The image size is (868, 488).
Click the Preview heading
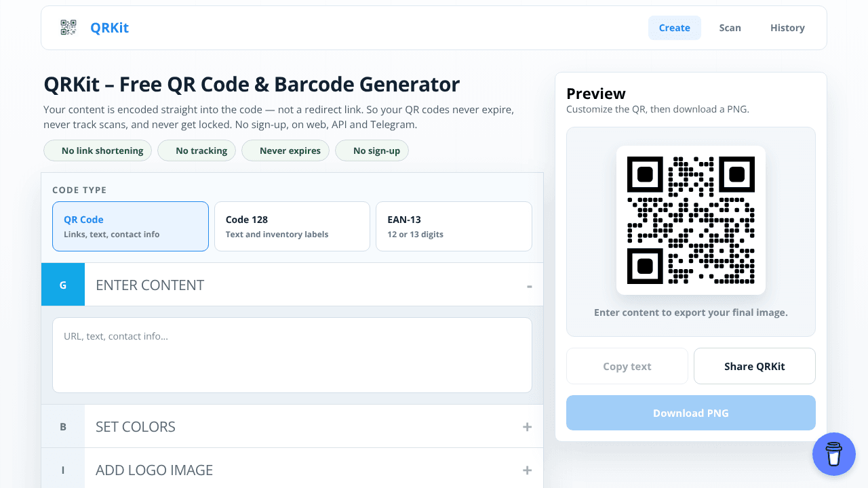click(x=596, y=94)
